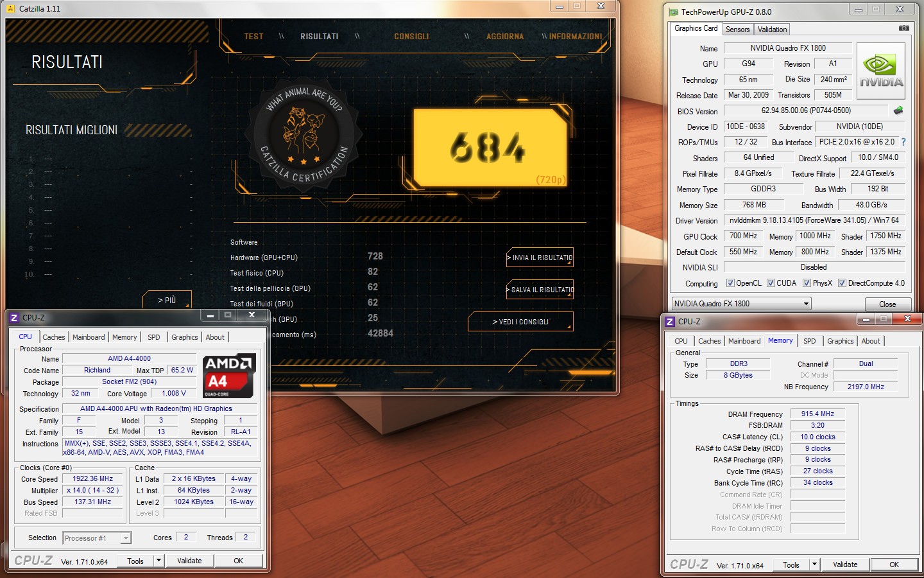The height and width of the screenshot is (578, 924).
Task: Toggle DirectCompute 4.0 checkbox in GPU-Z
Action: [x=842, y=283]
